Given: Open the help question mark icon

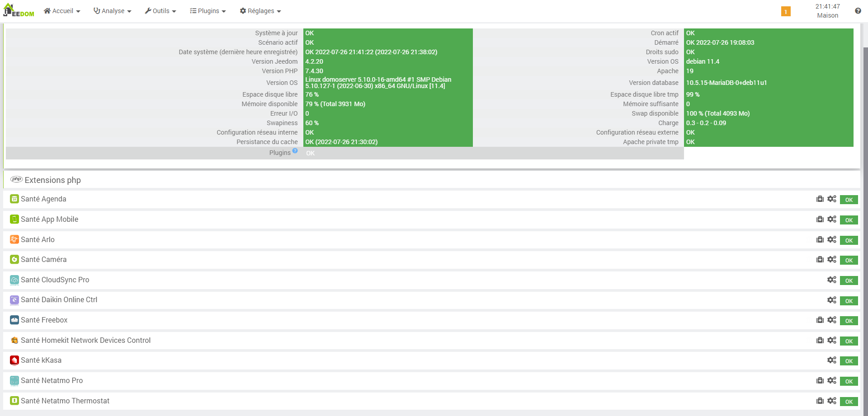Looking at the screenshot, I should point(858,11).
